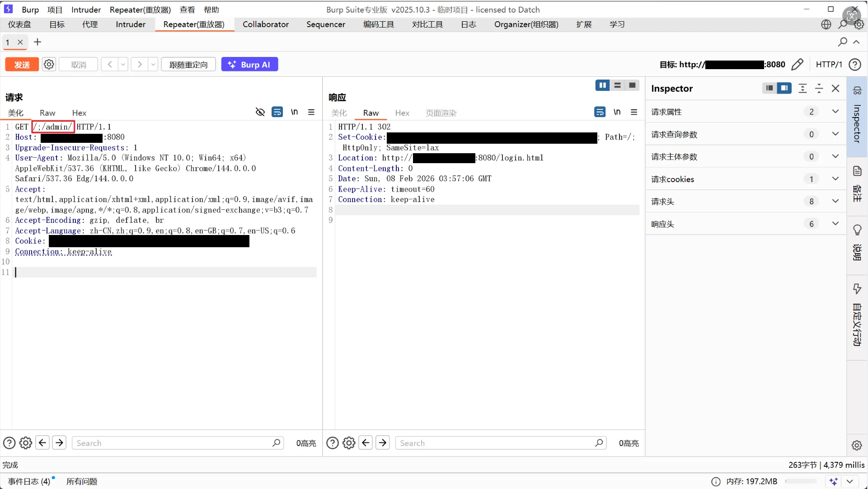Viewport: 868px width, 489px height.
Task: Add a new Repeater tab
Action: (x=38, y=42)
